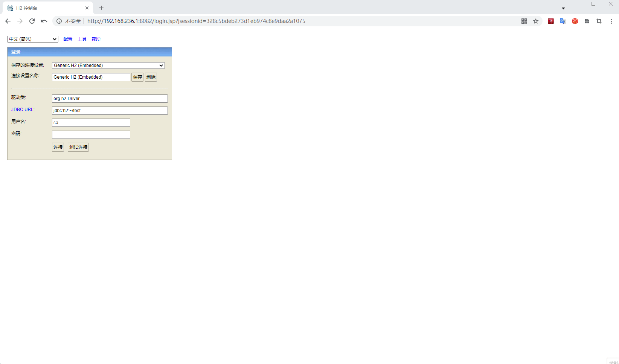Expand the saved settings dropdown Generic H2 (Embedded)

tap(108, 65)
